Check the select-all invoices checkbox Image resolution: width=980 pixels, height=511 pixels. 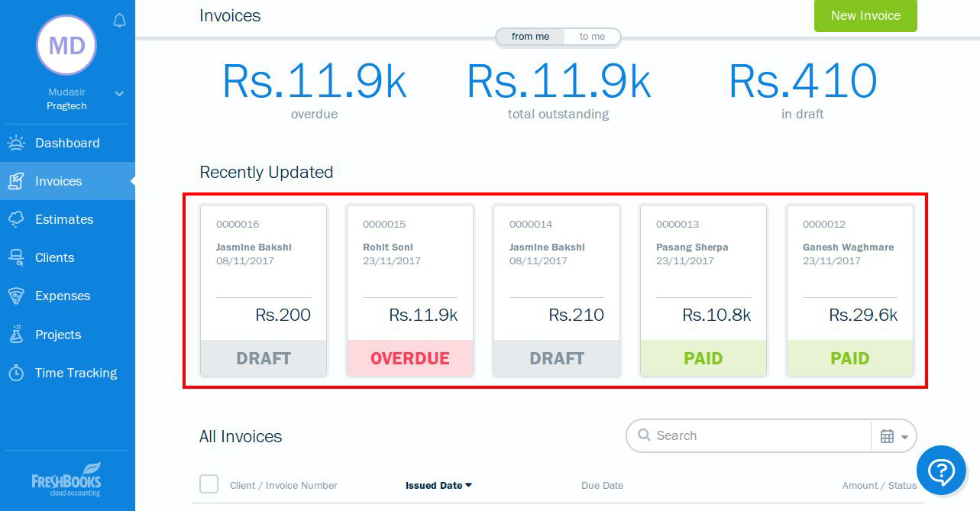pos(209,484)
